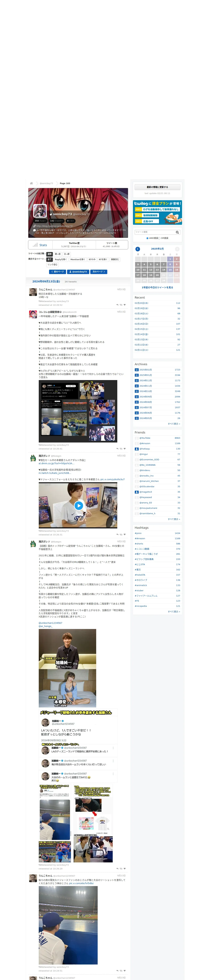Open the #pixiv hashtag
210x980 pixels.
[138, 533]
